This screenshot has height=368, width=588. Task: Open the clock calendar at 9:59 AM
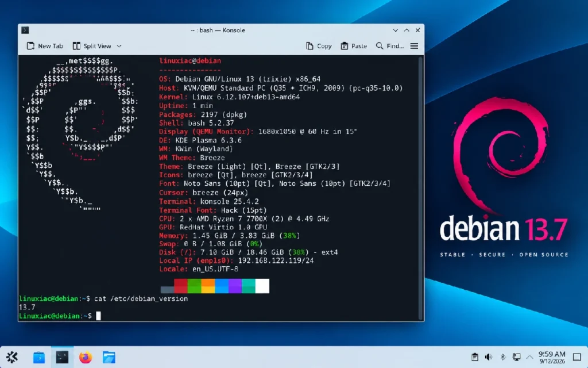point(552,357)
